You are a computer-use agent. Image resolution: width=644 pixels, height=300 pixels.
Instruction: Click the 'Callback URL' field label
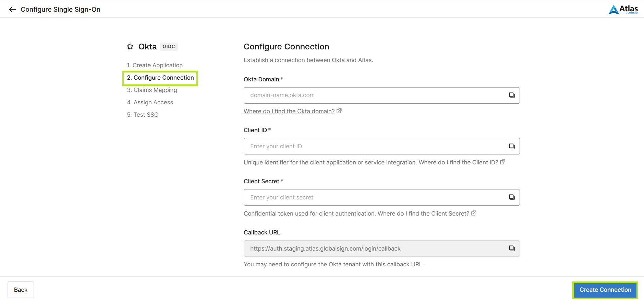coord(262,232)
